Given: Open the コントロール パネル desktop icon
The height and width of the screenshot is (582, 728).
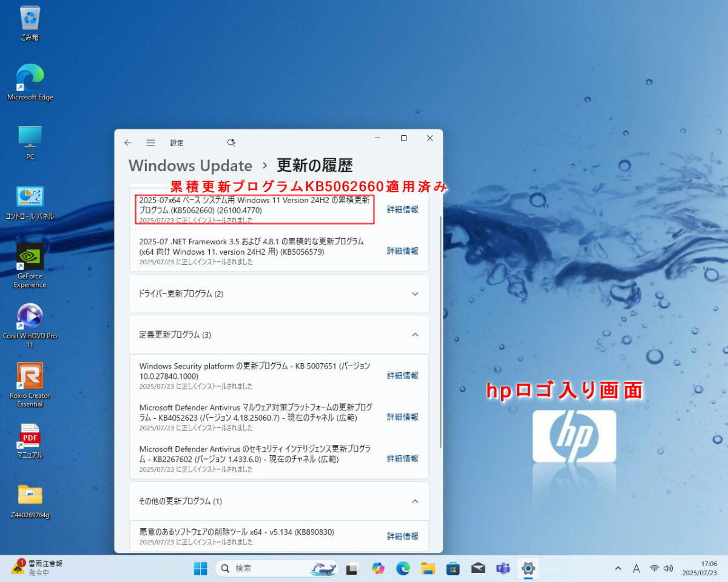Looking at the screenshot, I should pos(30,203).
